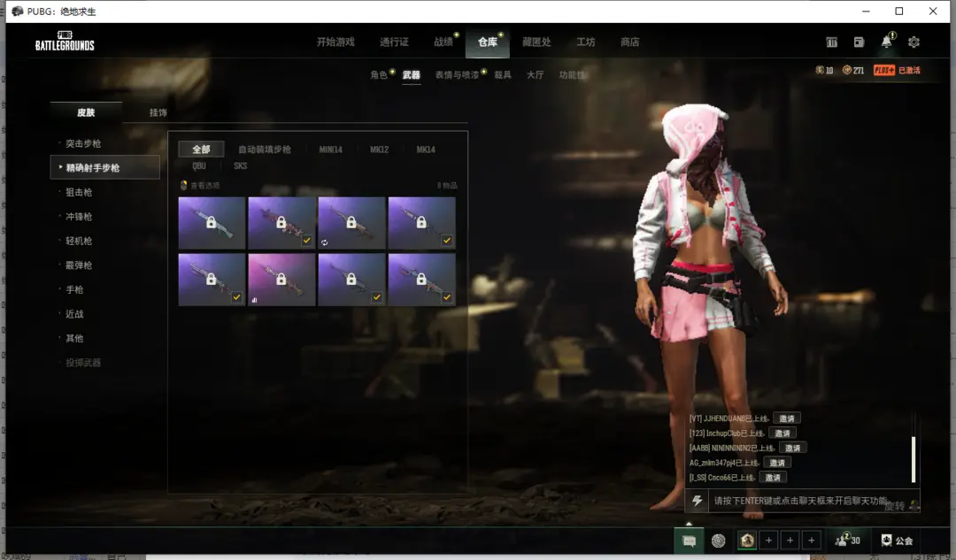Switch to the 角色 sub-tab
This screenshot has height=560, width=956.
pos(379,75)
